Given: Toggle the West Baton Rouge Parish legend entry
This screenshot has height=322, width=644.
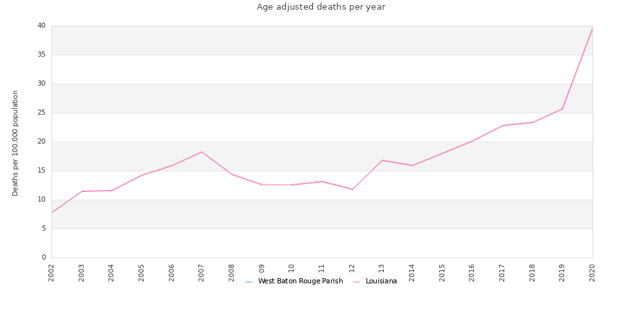Looking at the screenshot, I should [x=294, y=281].
